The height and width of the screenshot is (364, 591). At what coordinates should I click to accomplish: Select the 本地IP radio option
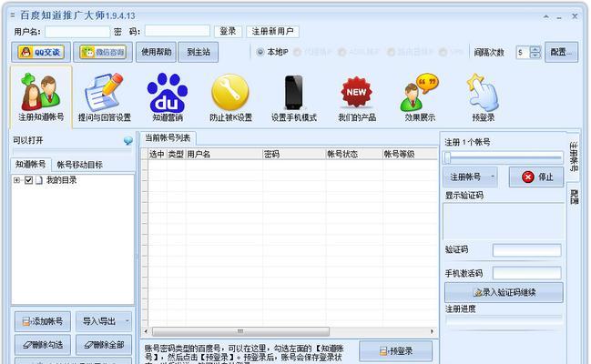point(272,52)
